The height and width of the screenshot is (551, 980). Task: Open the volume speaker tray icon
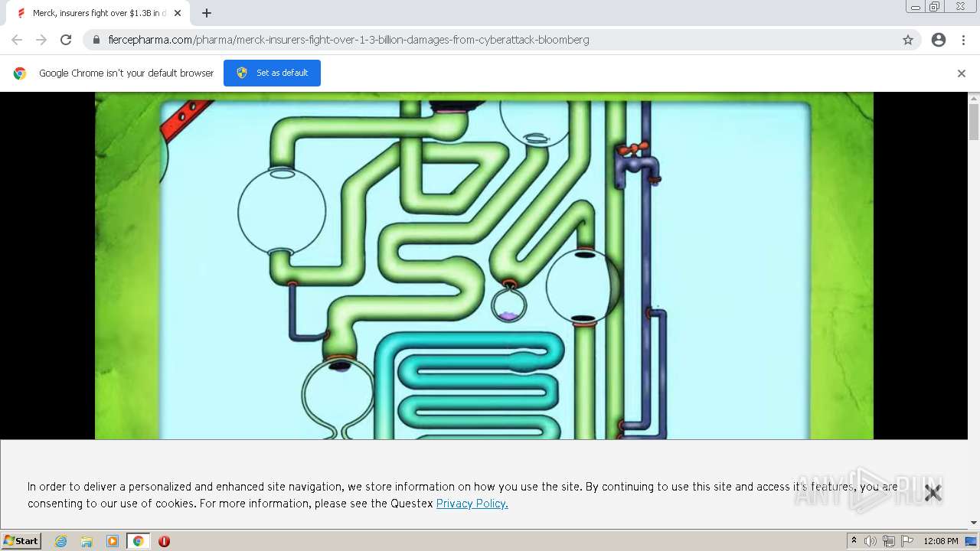coord(870,541)
